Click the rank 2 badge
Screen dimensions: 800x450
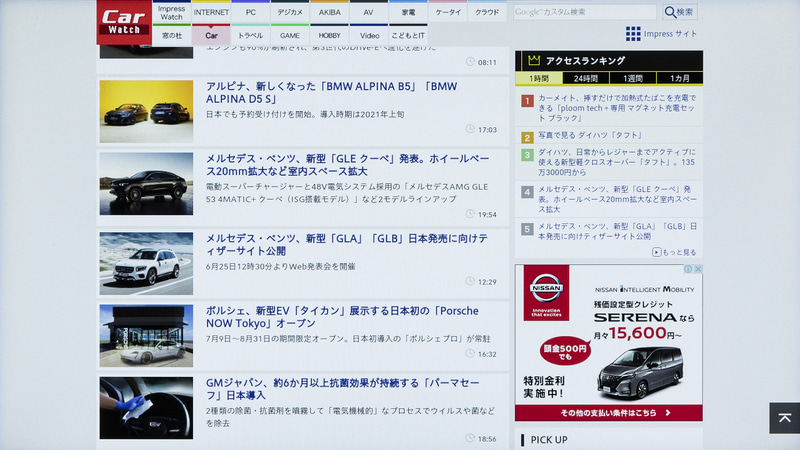click(527, 138)
